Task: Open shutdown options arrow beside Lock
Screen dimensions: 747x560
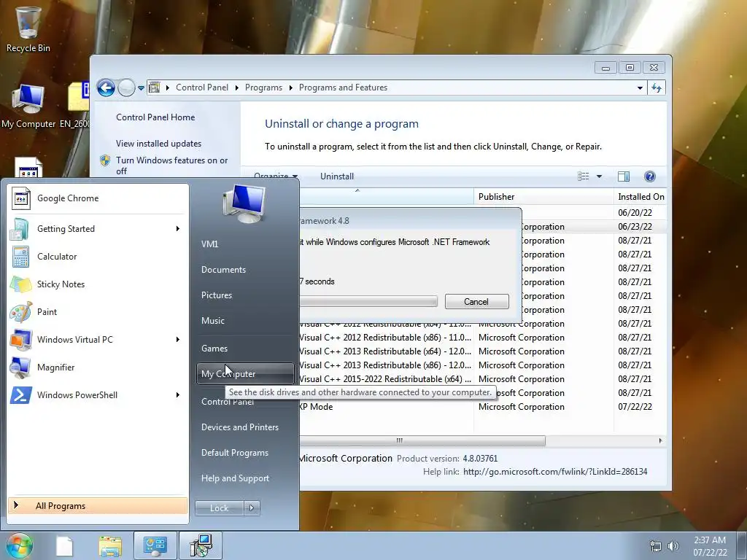Action: (x=252, y=508)
